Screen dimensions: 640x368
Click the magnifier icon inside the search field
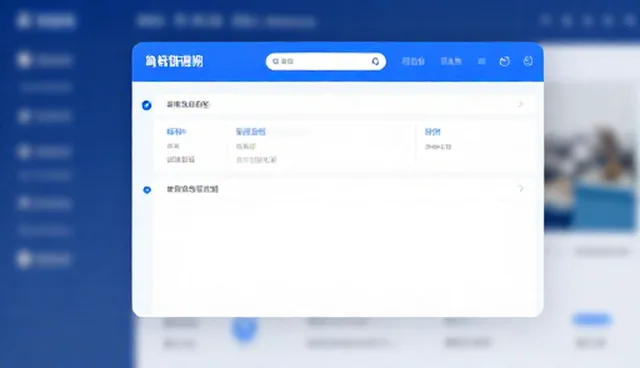pyautogui.click(x=276, y=61)
